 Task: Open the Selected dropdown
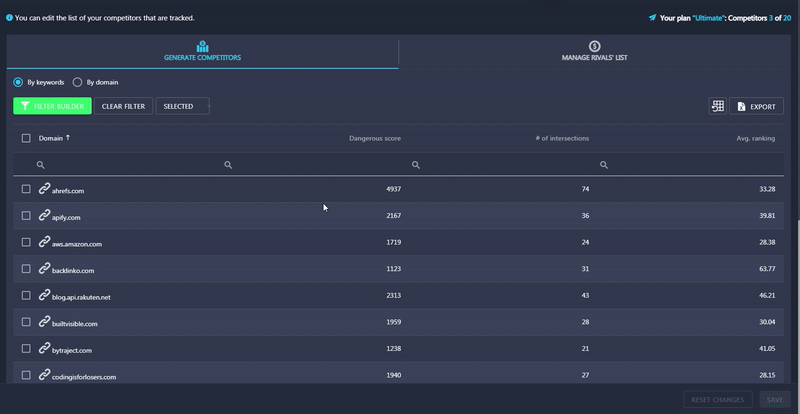tap(183, 106)
